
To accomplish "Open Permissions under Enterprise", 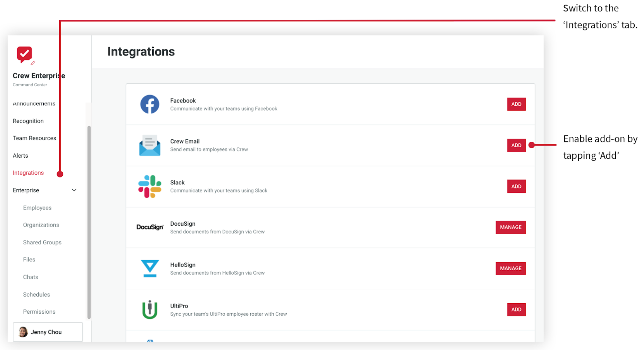I will (x=39, y=312).
